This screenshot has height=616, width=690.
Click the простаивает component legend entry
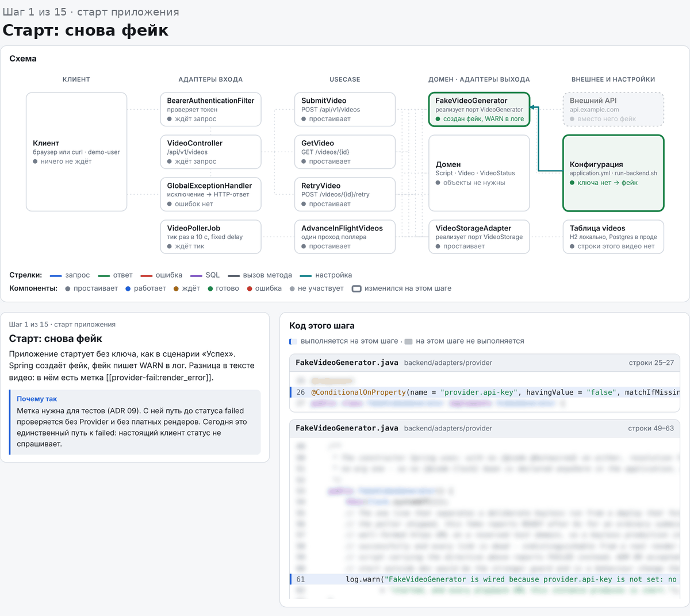click(91, 288)
